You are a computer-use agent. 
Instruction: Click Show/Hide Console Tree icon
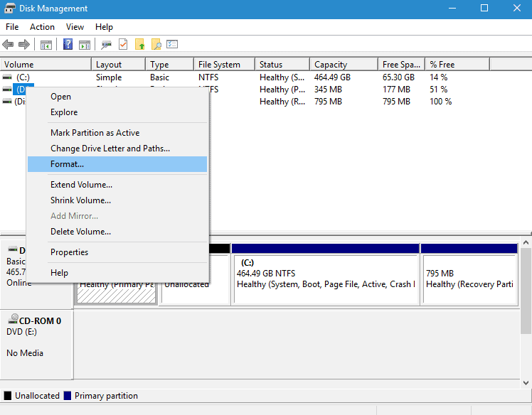click(46, 45)
